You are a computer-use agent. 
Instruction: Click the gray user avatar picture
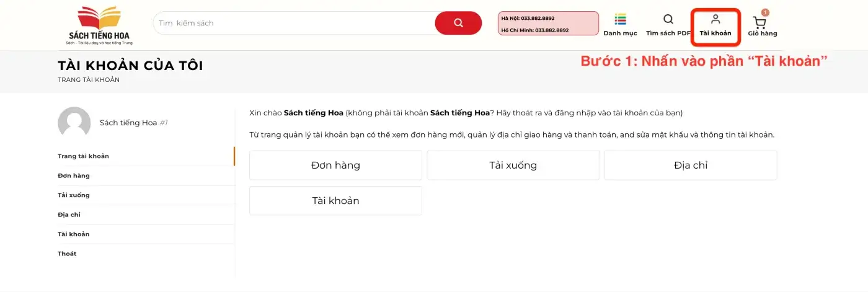click(74, 123)
